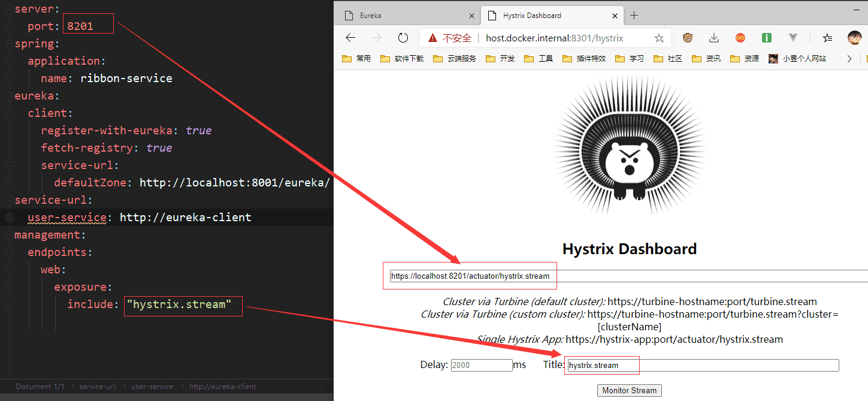Click the red 不安全 security warning icon
The image size is (868, 401).
[x=433, y=38]
